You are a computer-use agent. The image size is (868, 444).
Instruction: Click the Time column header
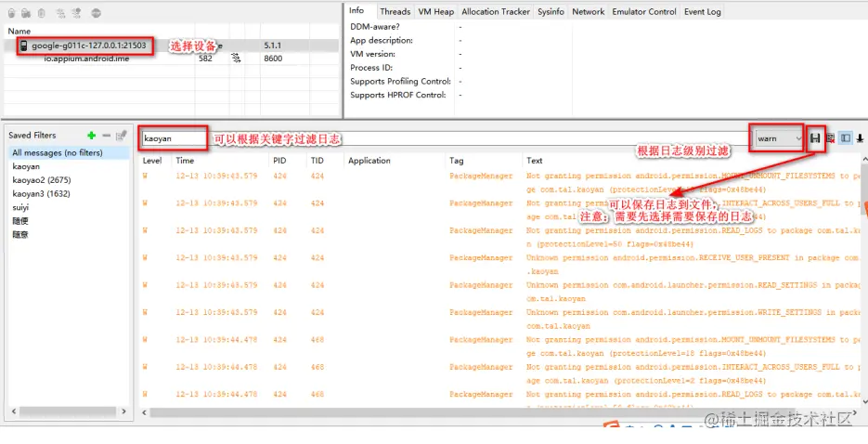click(185, 161)
